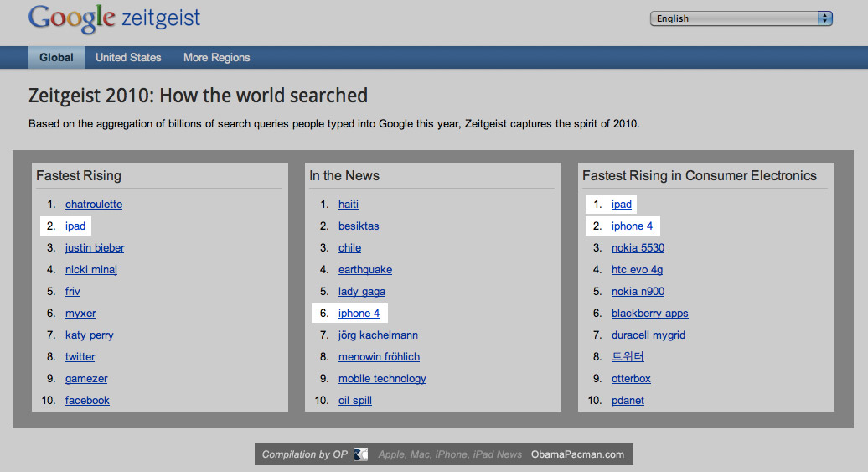
Task: Click the nicki minaj link
Action: pos(91,270)
